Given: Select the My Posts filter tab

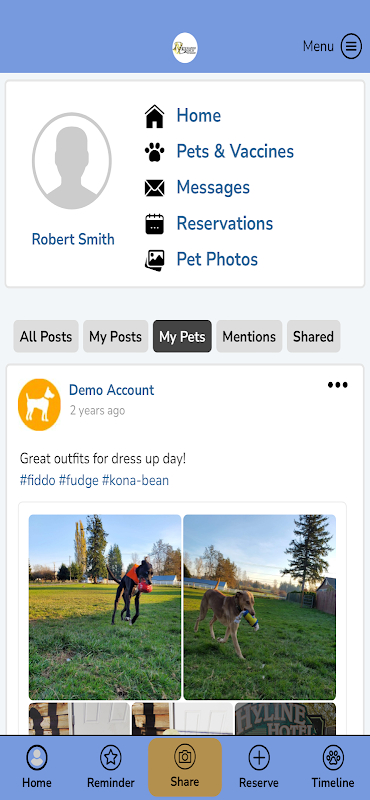Looking at the screenshot, I should point(115,336).
